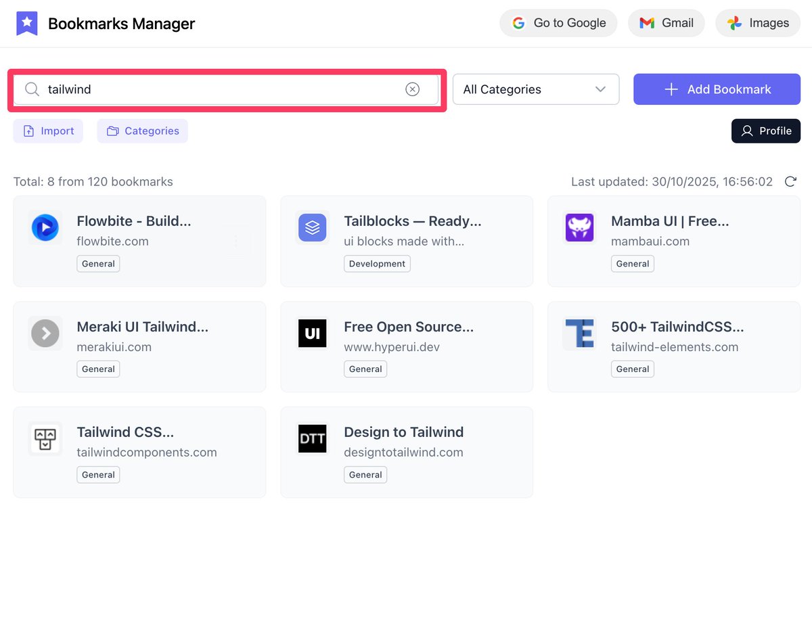Image resolution: width=812 pixels, height=644 pixels.
Task: Click the Add Bookmark button
Action: pos(717,89)
